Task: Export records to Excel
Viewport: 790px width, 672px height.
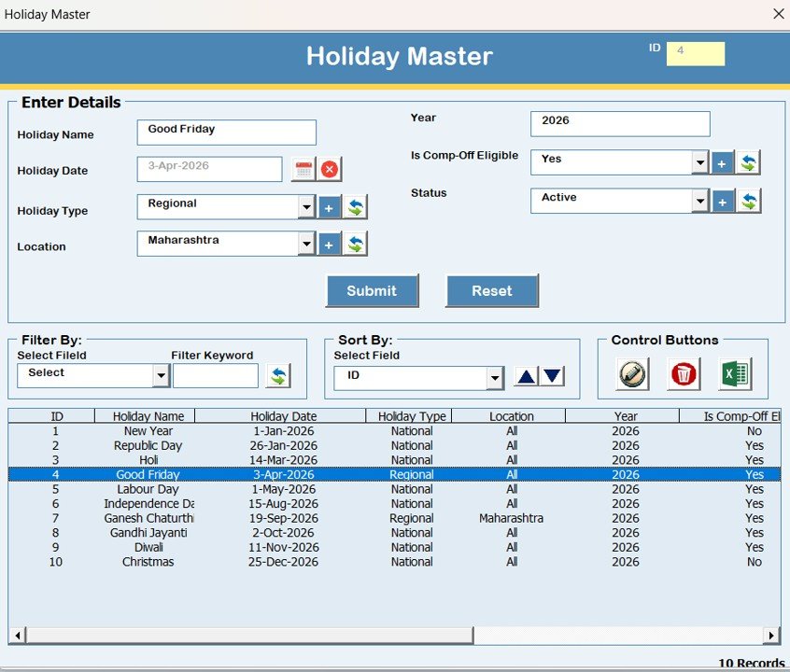Action: [x=735, y=375]
